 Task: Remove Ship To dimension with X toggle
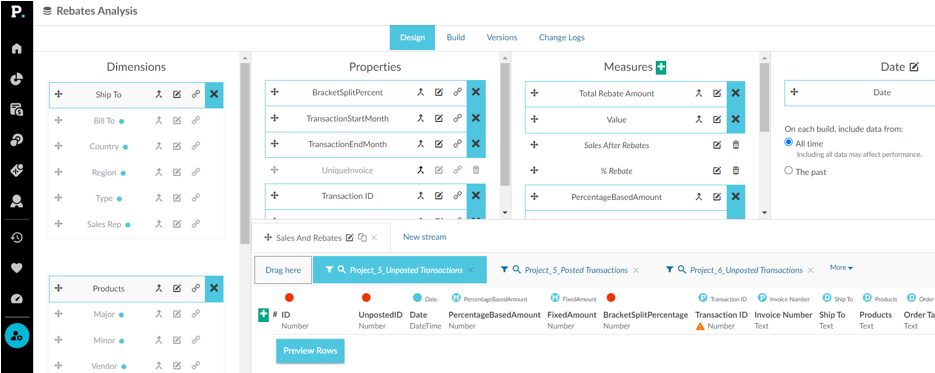pyautogui.click(x=214, y=94)
